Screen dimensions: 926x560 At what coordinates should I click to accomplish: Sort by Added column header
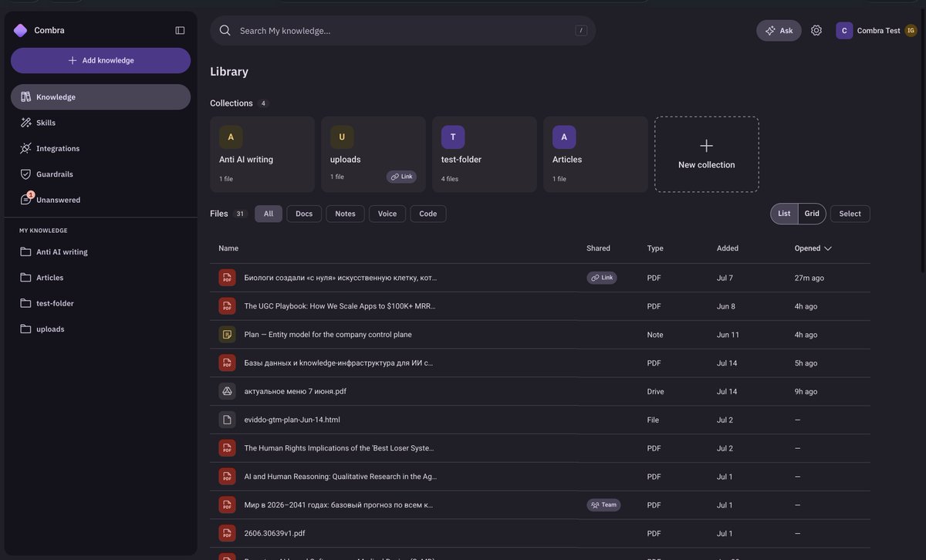click(x=728, y=248)
